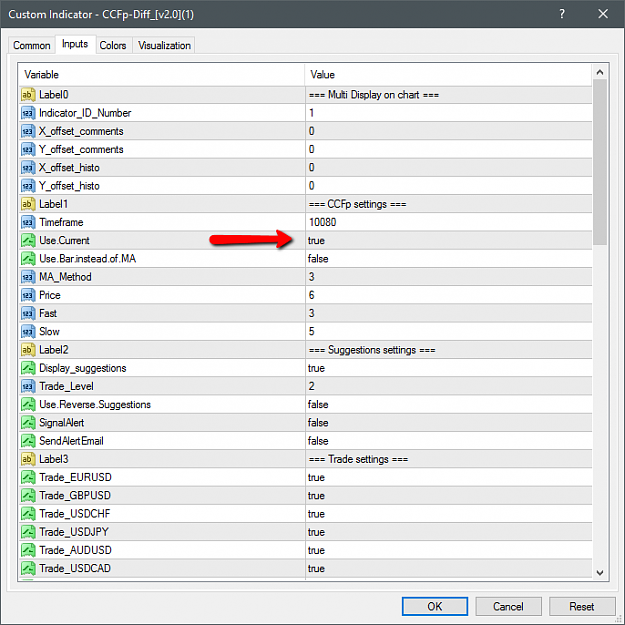Click the vertical scrollbar thumb

click(599, 161)
